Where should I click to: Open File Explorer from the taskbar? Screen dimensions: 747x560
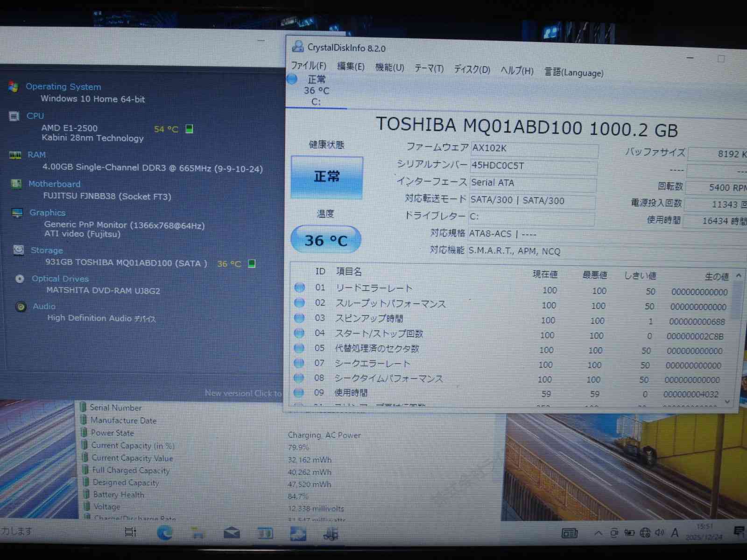click(198, 533)
